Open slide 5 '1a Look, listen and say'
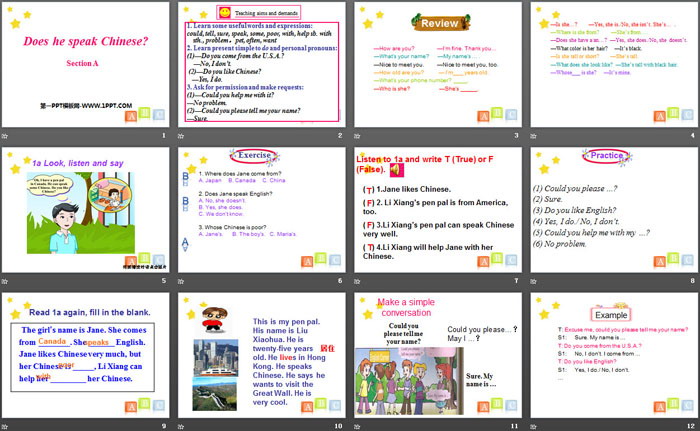The height and width of the screenshot is (431, 700). [85, 210]
